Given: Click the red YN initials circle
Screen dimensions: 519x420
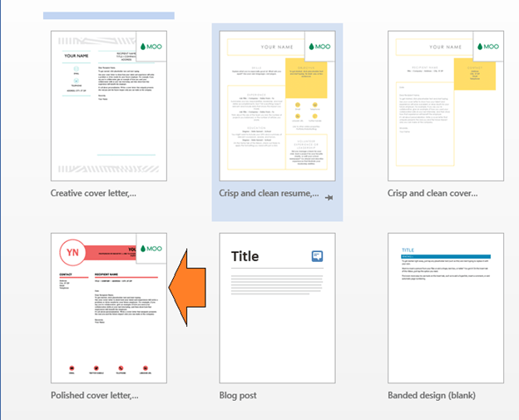Looking at the screenshot, I should (72, 250).
